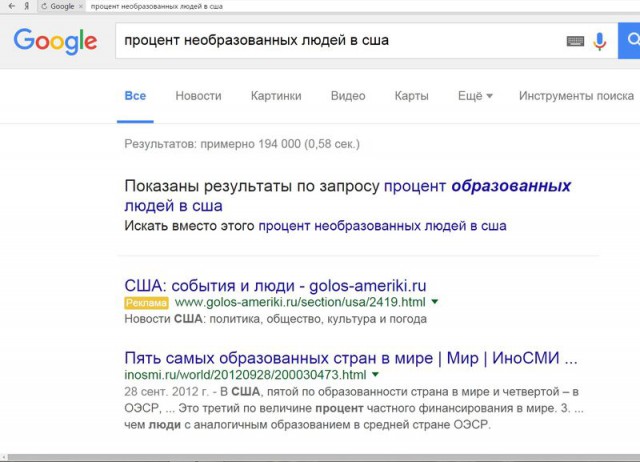Switch to the 'Картинки' tab
The image size is (640, 462).
(x=276, y=96)
